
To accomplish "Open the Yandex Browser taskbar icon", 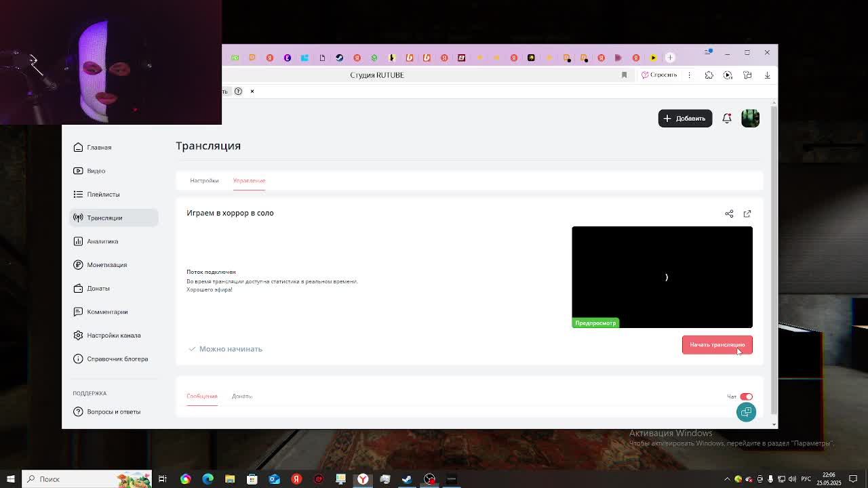I will (x=363, y=479).
